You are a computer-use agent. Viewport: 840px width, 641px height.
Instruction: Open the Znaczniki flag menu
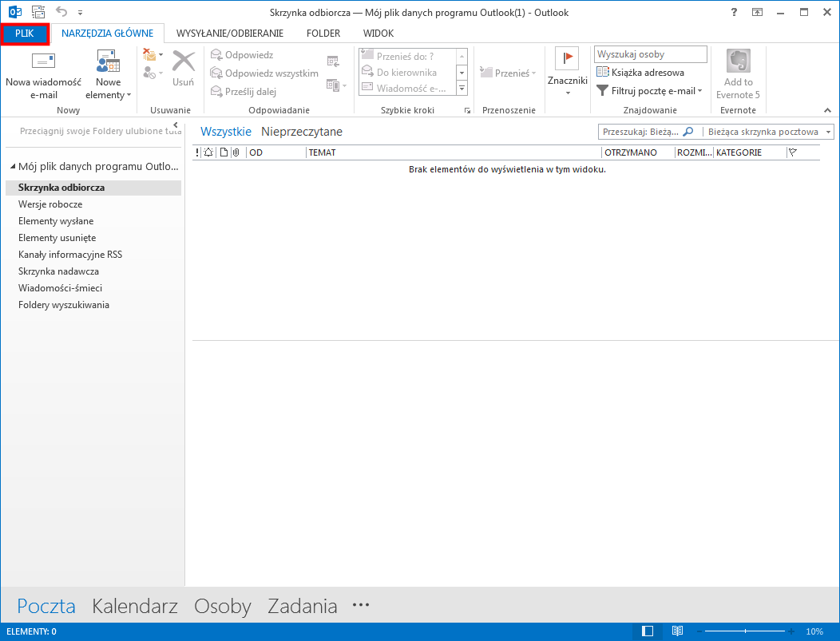pyautogui.click(x=568, y=73)
